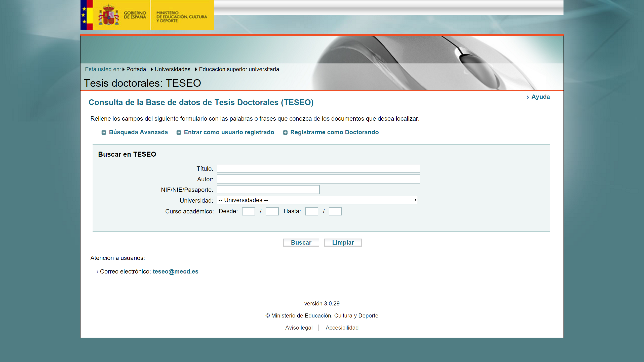Open the Educación superior universitaria breadcrumb
The image size is (644, 362).
click(239, 69)
